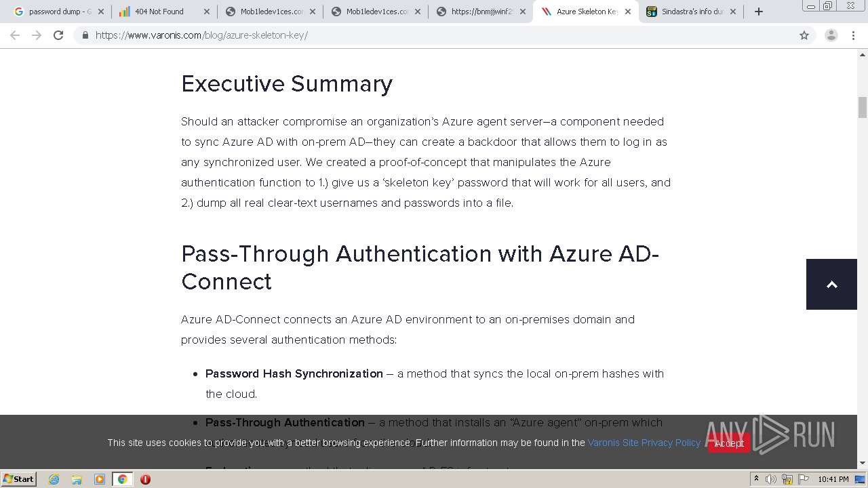This screenshot has height=488, width=868.
Task: Click the Google favicon on first tab
Action: [19, 12]
